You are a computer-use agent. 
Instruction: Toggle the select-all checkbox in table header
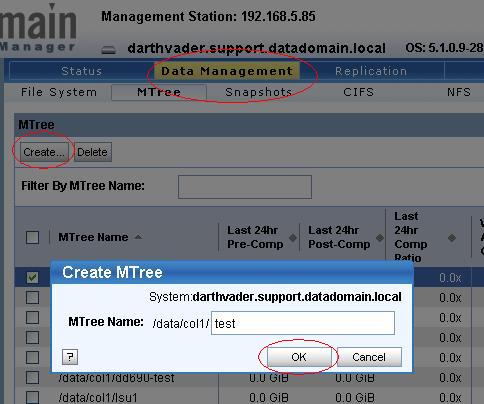32,237
